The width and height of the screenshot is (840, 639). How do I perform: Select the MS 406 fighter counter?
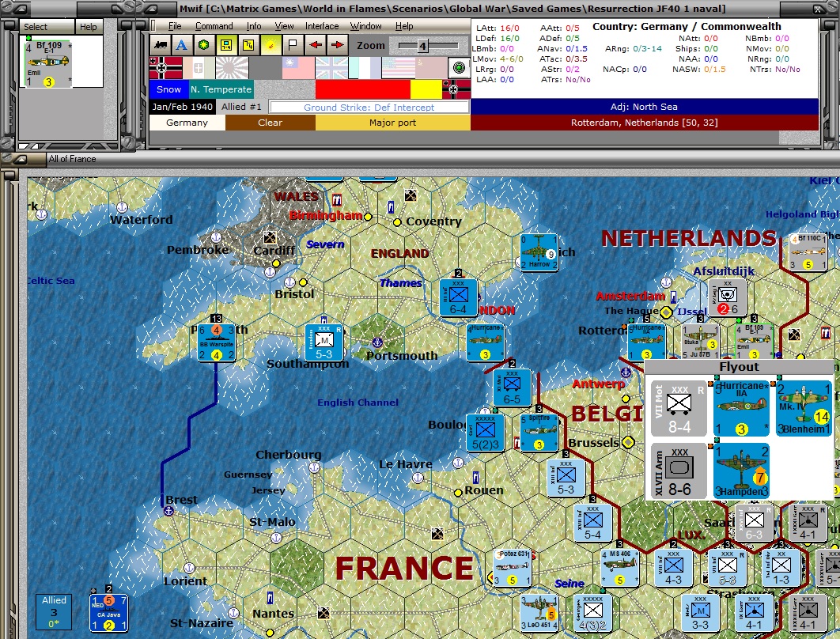620,568
